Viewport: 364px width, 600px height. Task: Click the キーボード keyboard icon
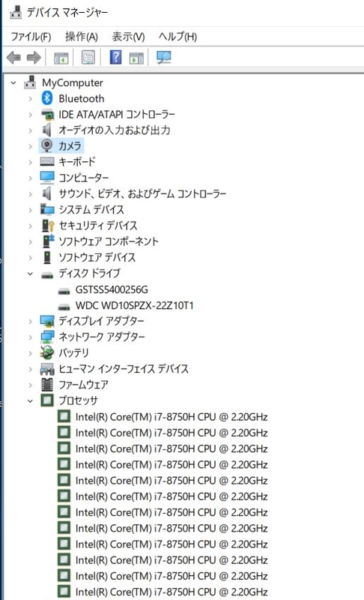point(47,161)
